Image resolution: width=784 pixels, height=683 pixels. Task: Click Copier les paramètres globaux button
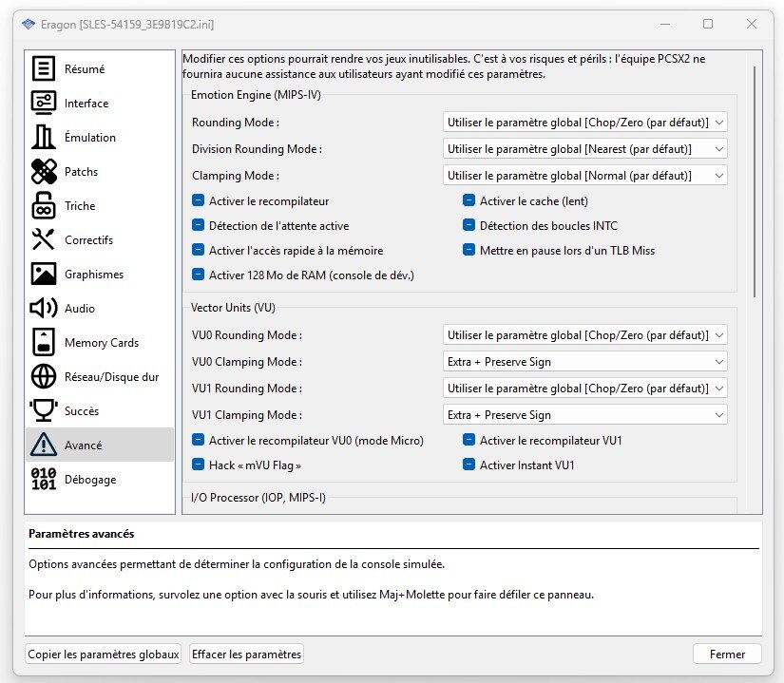(104, 654)
